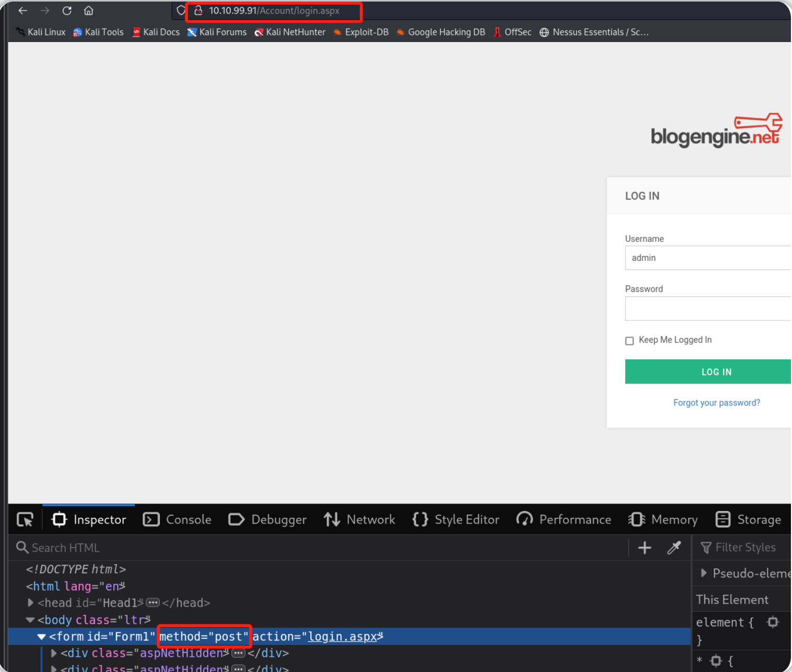The image size is (792, 672).
Task: Focus the Username input field
Action: click(x=708, y=258)
